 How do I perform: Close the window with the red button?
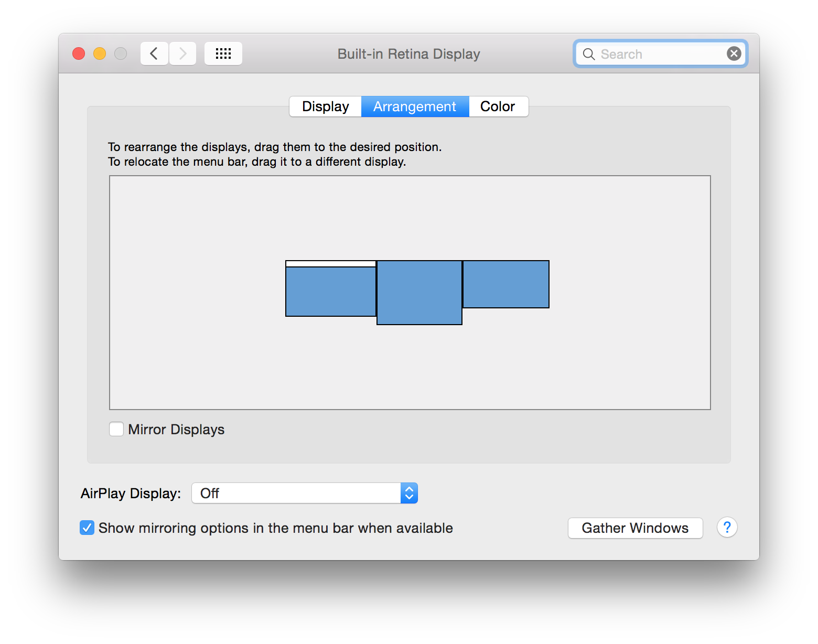[x=79, y=53]
